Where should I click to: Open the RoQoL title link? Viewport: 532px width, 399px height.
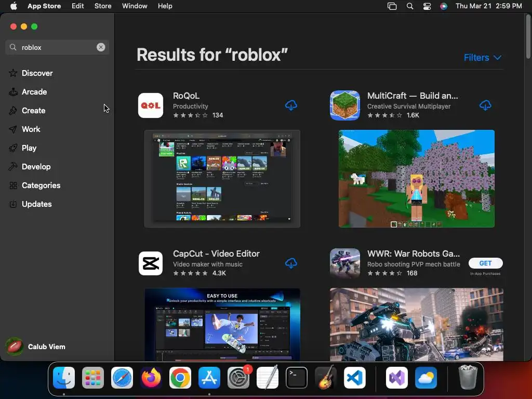pyautogui.click(x=186, y=96)
